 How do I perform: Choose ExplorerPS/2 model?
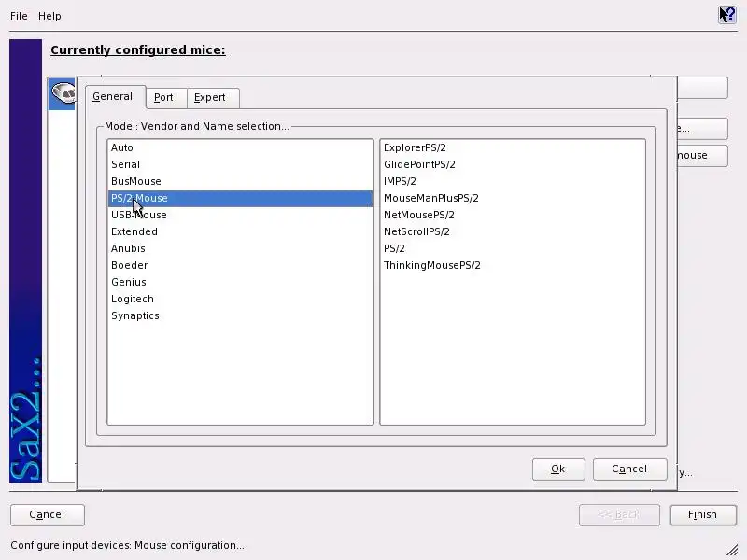pyautogui.click(x=513, y=147)
